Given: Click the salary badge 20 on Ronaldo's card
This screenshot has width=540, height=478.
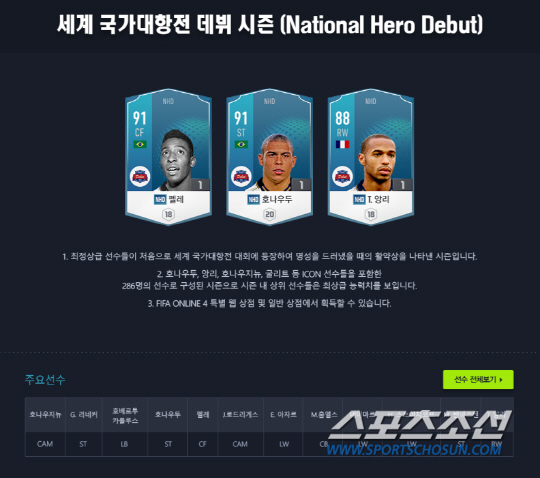Looking at the screenshot, I should click(x=270, y=214).
